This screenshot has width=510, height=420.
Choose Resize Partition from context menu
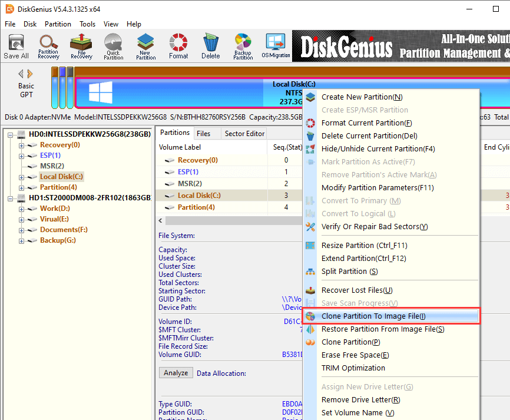coord(364,246)
